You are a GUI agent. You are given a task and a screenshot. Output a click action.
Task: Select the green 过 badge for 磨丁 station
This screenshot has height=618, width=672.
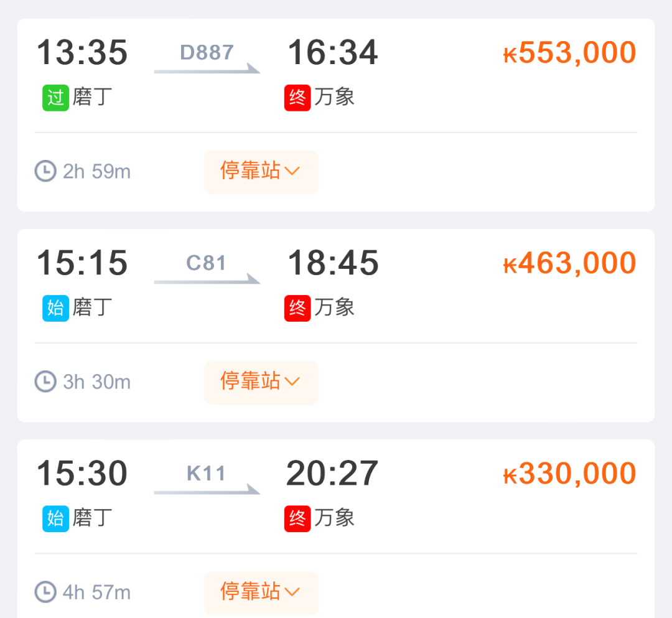click(x=54, y=98)
